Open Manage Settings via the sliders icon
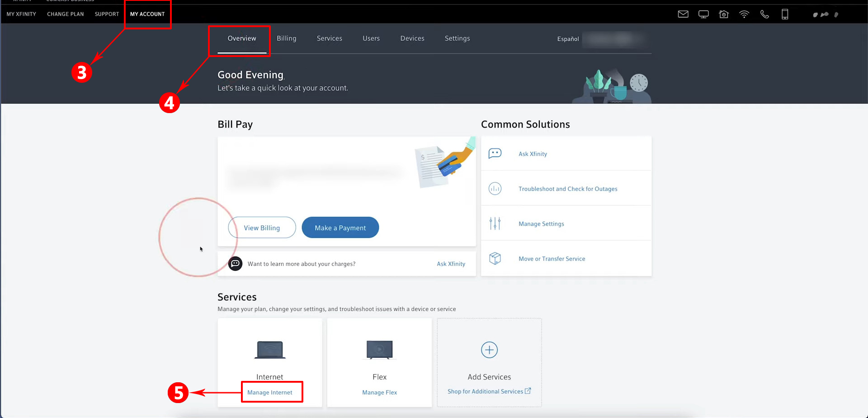 495,223
